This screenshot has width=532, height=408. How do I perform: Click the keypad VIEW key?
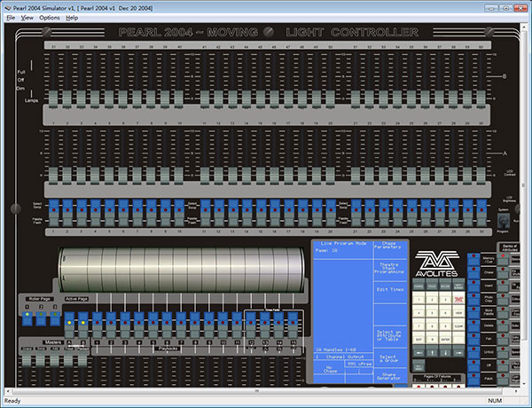(x=458, y=313)
